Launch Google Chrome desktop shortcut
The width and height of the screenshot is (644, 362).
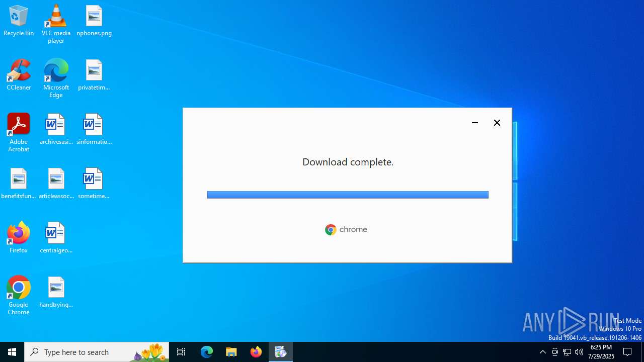(19, 296)
